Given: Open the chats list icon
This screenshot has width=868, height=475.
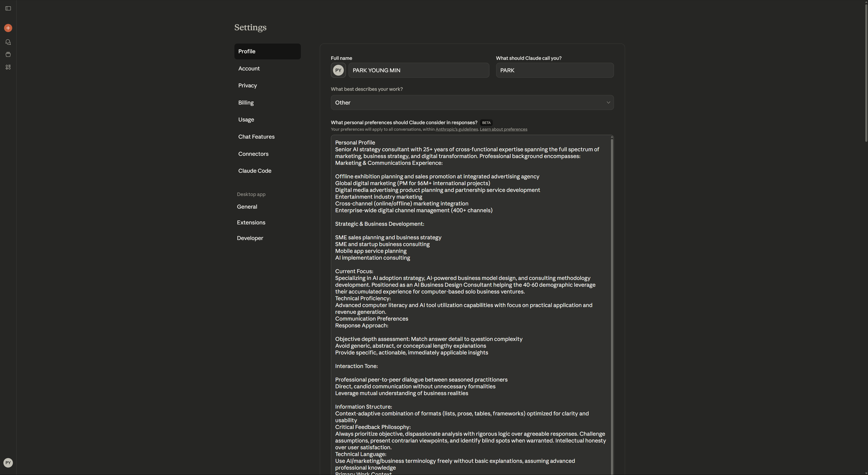Looking at the screenshot, I should (x=8, y=42).
